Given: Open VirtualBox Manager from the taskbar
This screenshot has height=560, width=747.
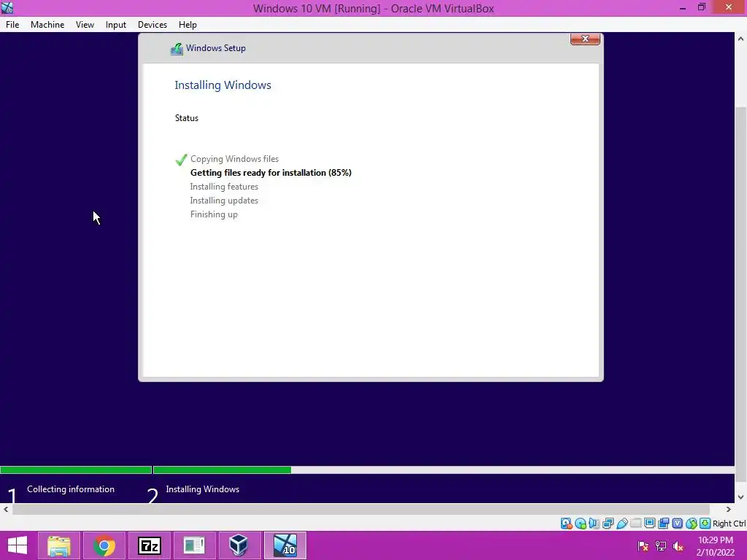Looking at the screenshot, I should [x=239, y=545].
